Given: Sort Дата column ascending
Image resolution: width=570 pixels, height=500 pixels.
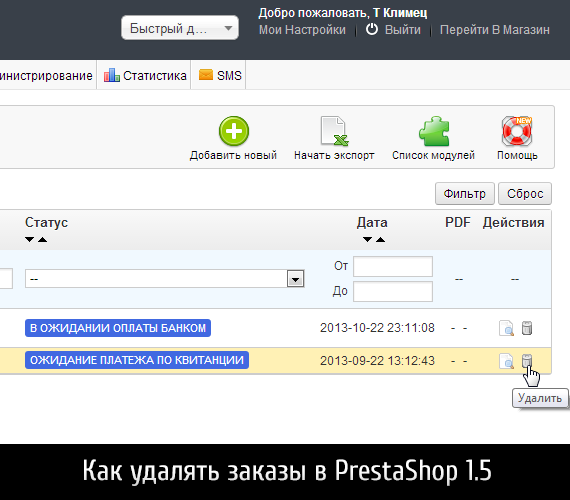Looking at the screenshot, I should coord(381,239).
